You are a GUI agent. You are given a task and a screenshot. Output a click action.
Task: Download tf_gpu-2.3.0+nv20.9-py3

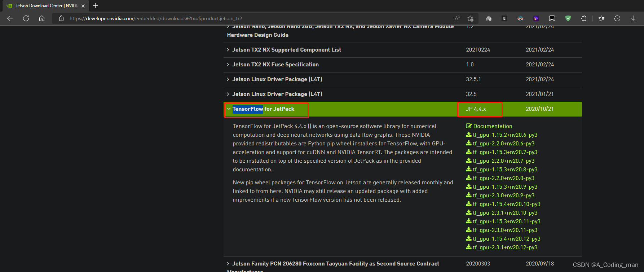(500, 196)
